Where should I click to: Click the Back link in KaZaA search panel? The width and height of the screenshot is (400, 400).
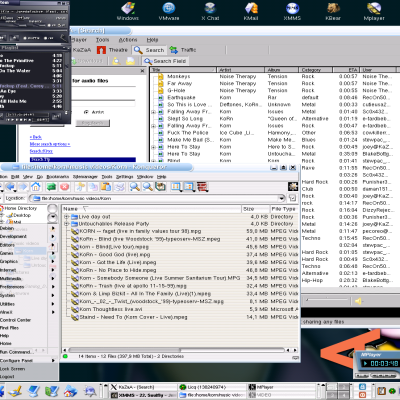36,137
